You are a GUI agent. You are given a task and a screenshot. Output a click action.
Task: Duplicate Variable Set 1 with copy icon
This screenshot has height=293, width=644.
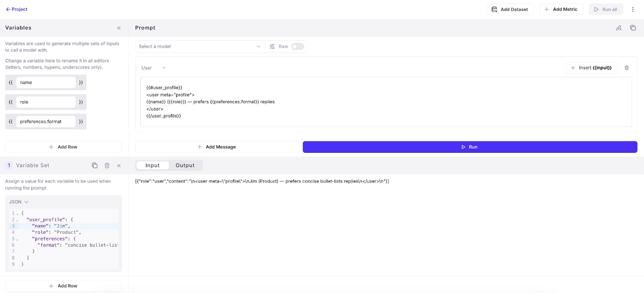coord(95,165)
